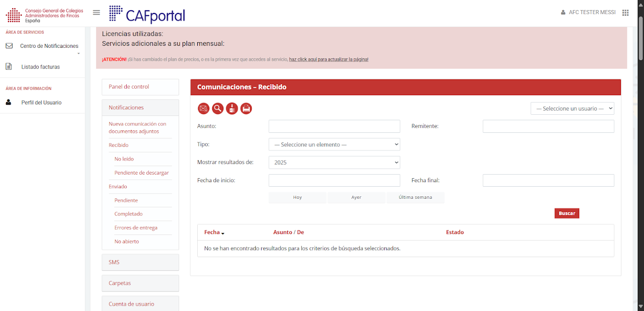Click the Última semana quick date button

(x=416, y=197)
